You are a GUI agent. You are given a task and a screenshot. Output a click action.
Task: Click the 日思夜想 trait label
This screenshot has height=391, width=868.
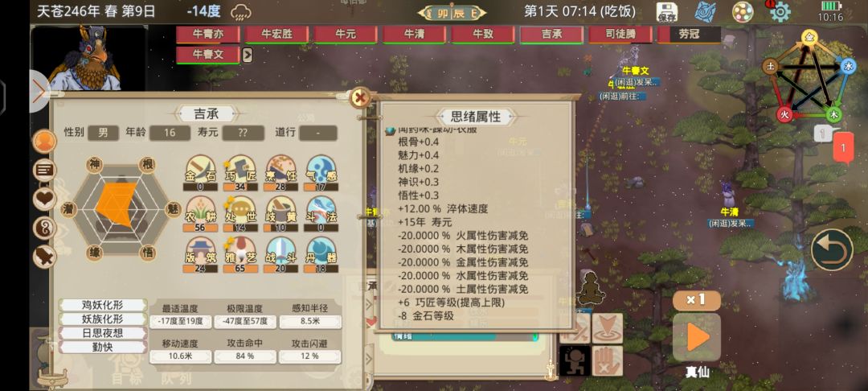coord(103,333)
